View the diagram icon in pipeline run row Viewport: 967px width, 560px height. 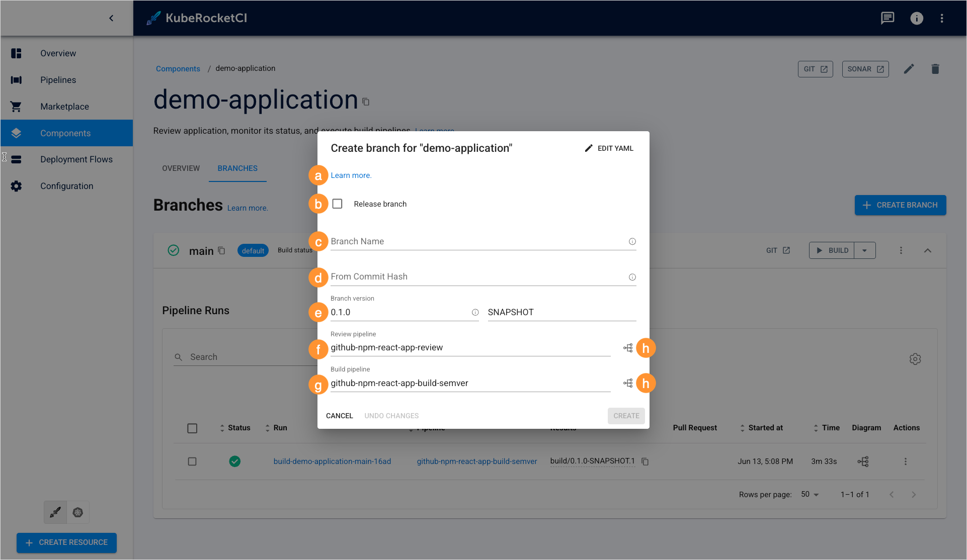[x=863, y=461]
